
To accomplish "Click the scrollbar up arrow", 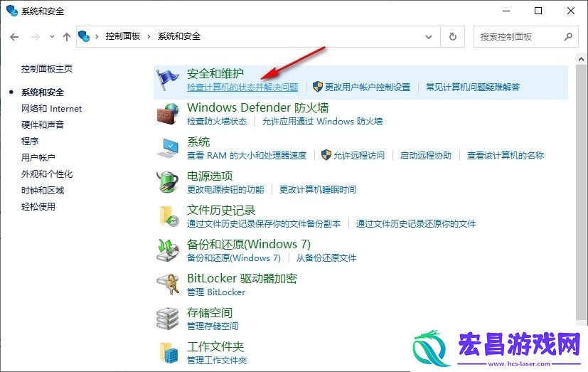I will coord(582,59).
